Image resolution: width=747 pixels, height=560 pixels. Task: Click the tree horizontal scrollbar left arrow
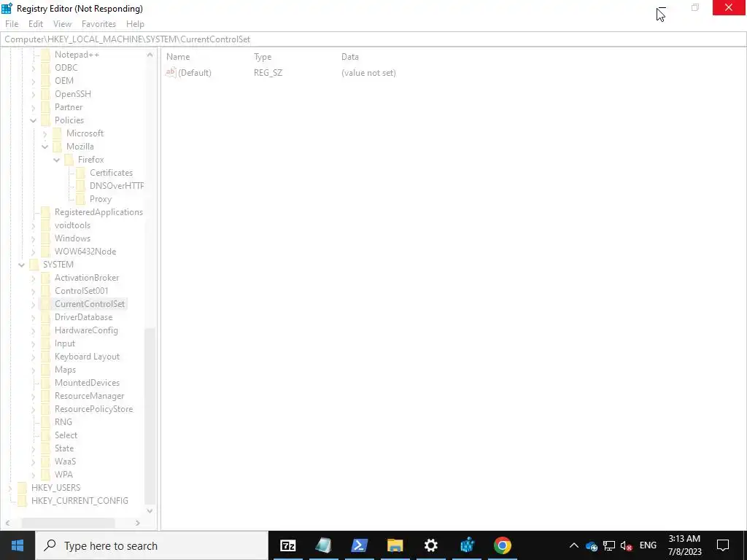coord(7,523)
